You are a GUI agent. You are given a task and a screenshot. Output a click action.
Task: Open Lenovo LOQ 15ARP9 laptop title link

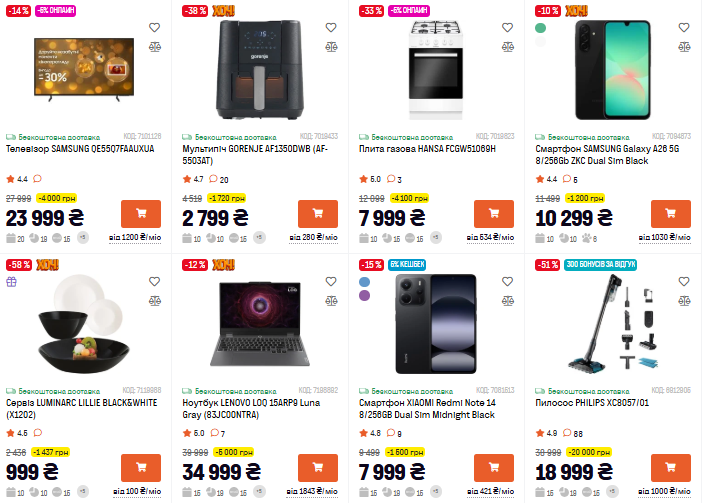250,408
